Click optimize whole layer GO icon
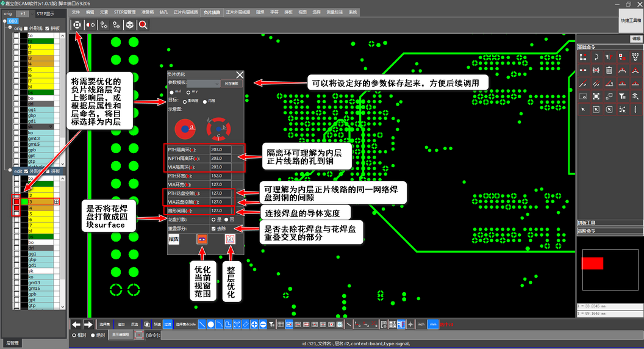This screenshot has width=644, height=349. 230,239
